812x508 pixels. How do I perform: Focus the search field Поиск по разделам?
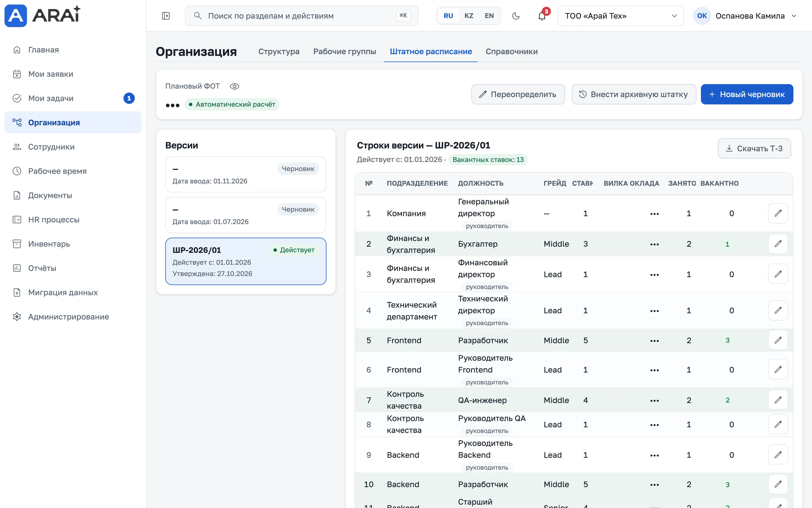(301, 16)
